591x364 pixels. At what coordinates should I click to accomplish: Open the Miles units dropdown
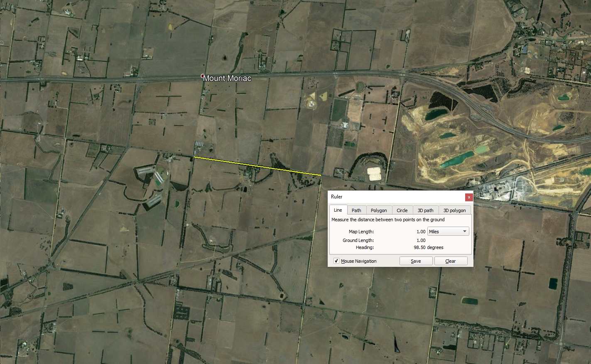coord(448,232)
